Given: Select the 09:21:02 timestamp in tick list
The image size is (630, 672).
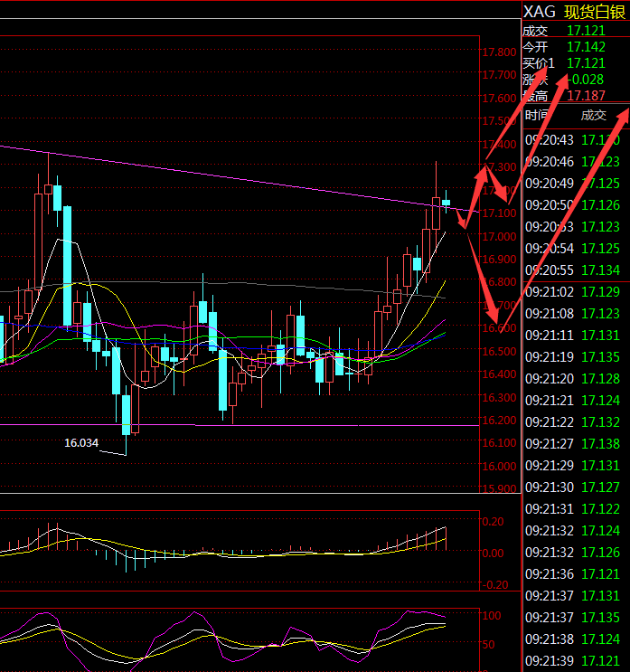Looking at the screenshot, I should click(x=550, y=292).
